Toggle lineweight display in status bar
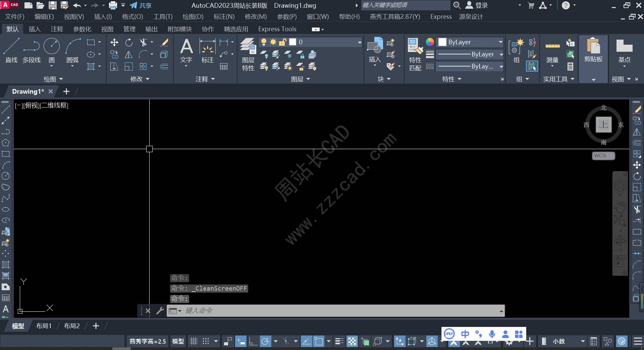 339,342
